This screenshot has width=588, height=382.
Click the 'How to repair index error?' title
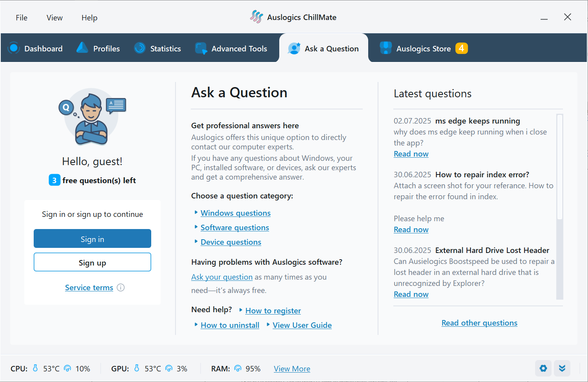[482, 175]
